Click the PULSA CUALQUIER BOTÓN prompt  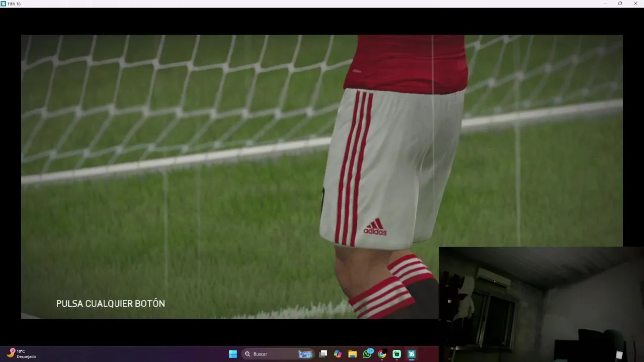[111, 304]
